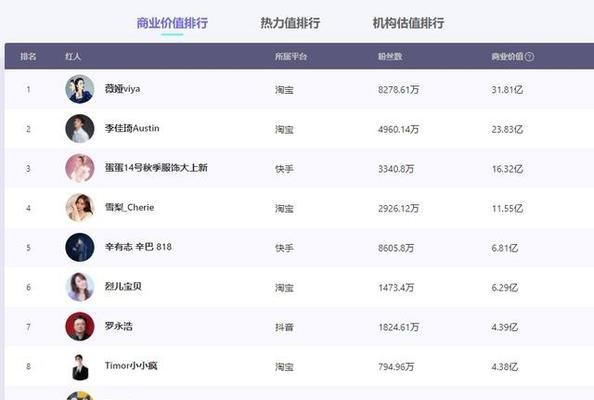Click the 商业价值 column header
Image resolution: width=594 pixels, height=400 pixels.
[x=507, y=57]
